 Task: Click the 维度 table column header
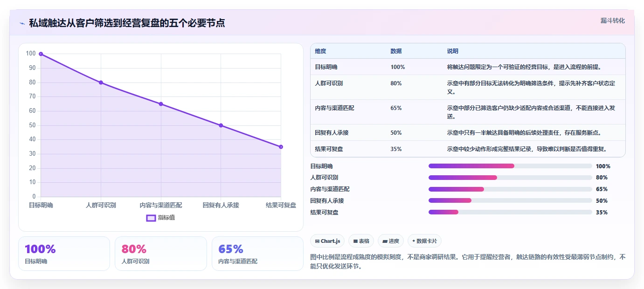[x=321, y=51]
